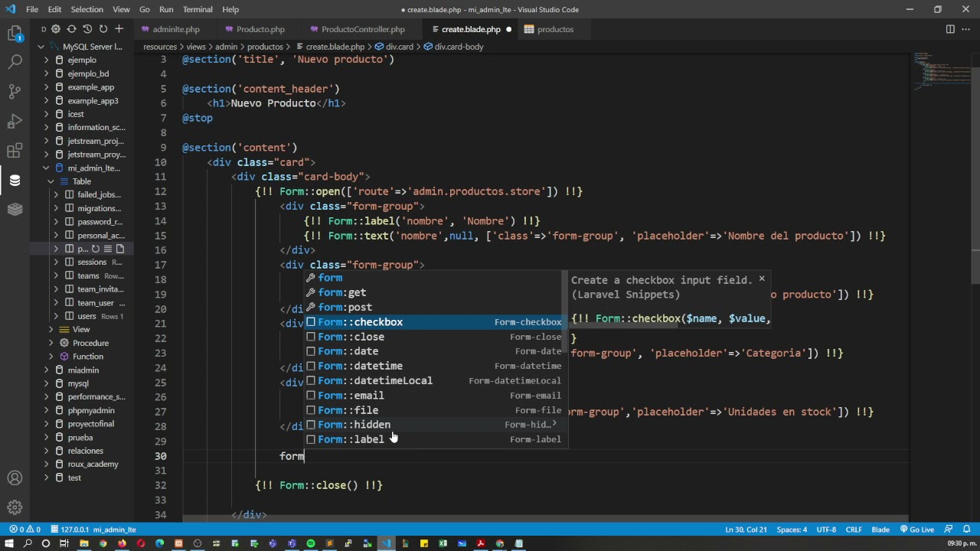This screenshot has width=980, height=551.
Task: Click the Go Live button
Action: coord(916,530)
